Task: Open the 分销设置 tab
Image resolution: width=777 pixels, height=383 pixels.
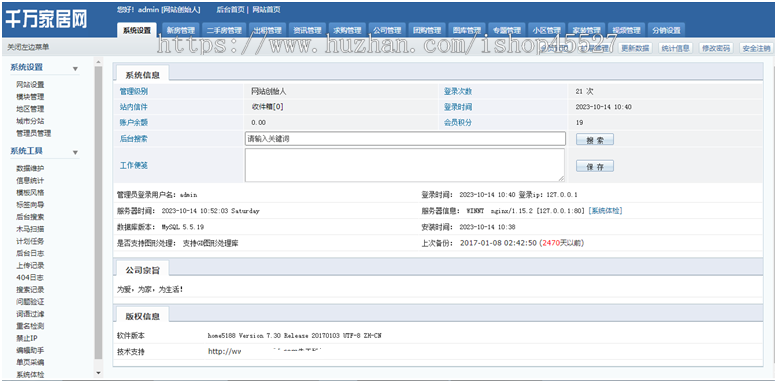Action: [666, 30]
